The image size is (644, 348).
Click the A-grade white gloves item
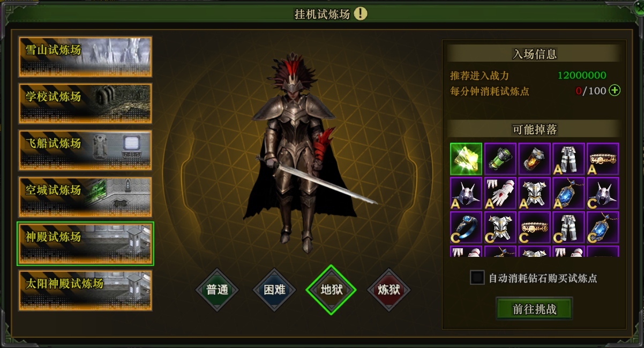(500, 193)
